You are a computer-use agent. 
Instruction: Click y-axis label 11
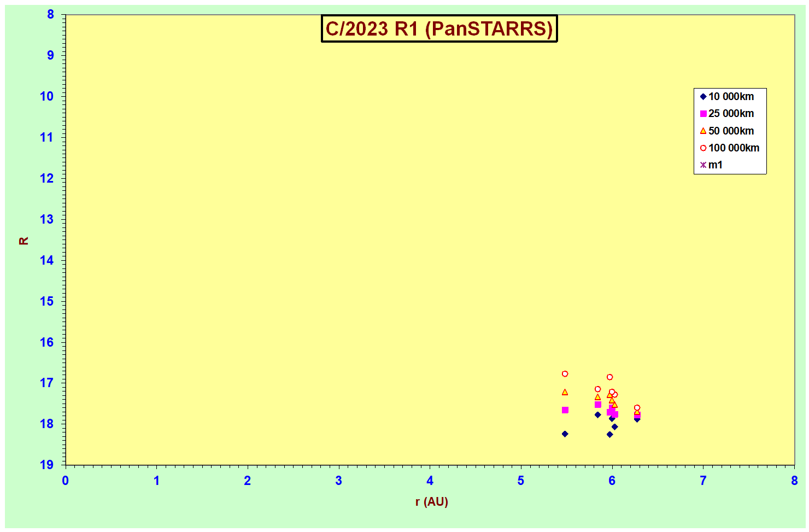pyautogui.click(x=47, y=137)
